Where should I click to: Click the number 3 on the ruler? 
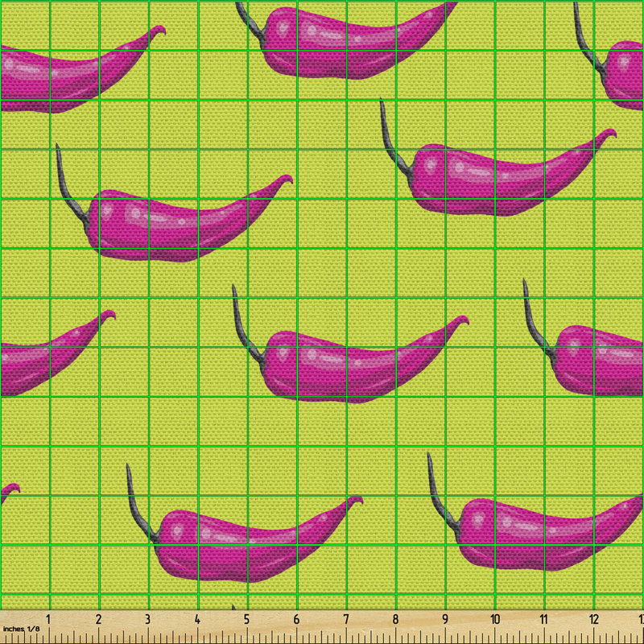pos(148,619)
